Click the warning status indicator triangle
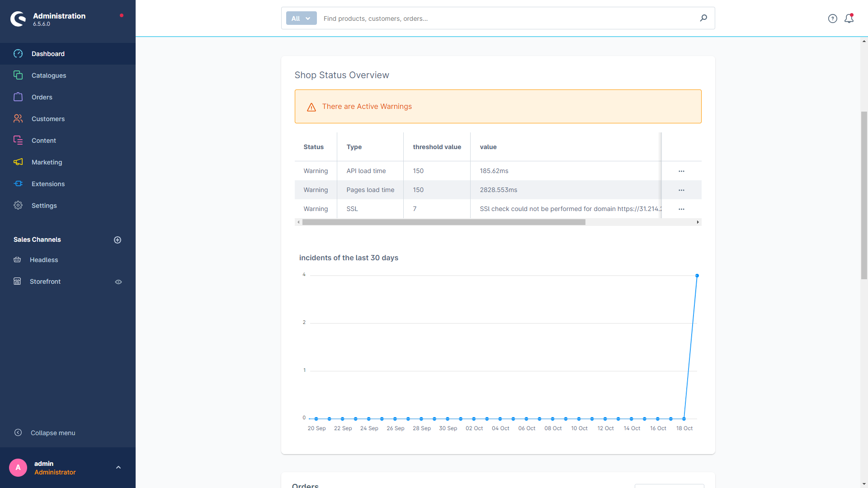 pyautogui.click(x=311, y=107)
